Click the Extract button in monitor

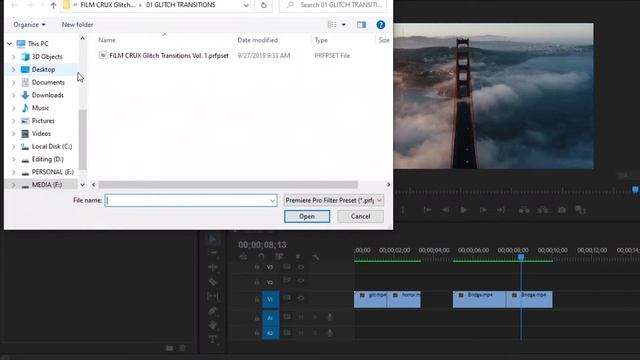click(542, 210)
